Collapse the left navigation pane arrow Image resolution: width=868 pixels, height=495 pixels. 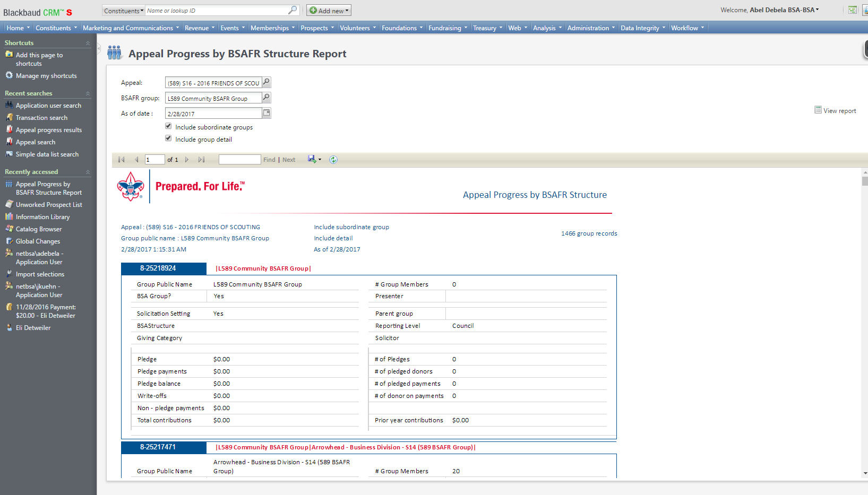(x=99, y=48)
